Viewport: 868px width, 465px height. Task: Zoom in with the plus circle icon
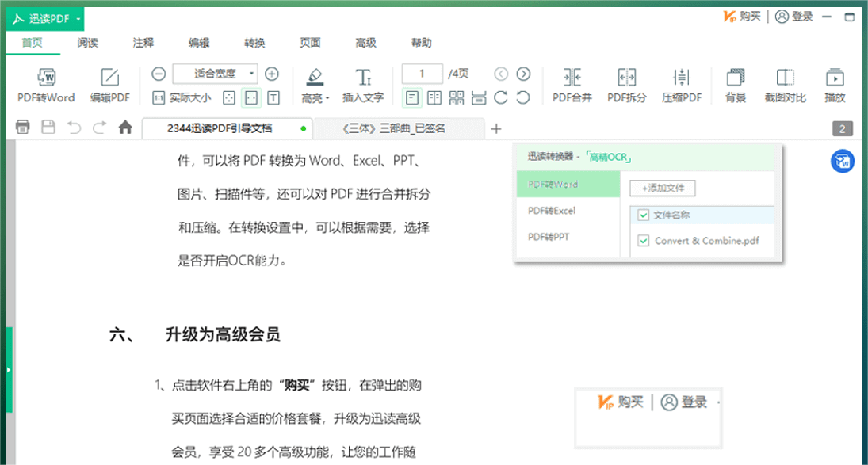(272, 74)
